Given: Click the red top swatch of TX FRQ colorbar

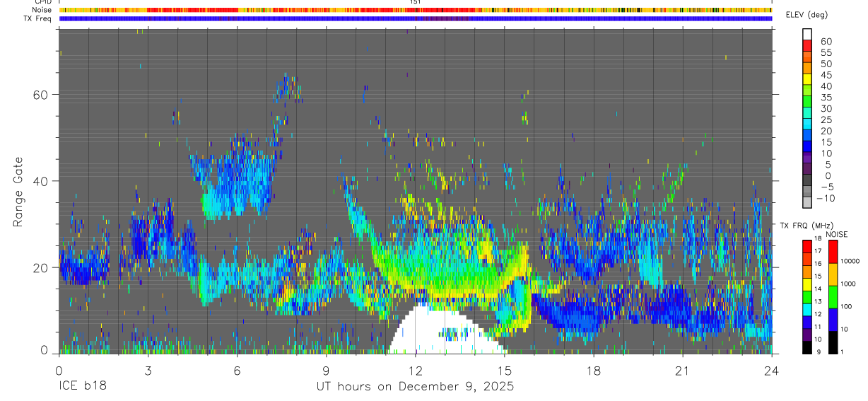Looking at the screenshot, I should pos(807,245).
